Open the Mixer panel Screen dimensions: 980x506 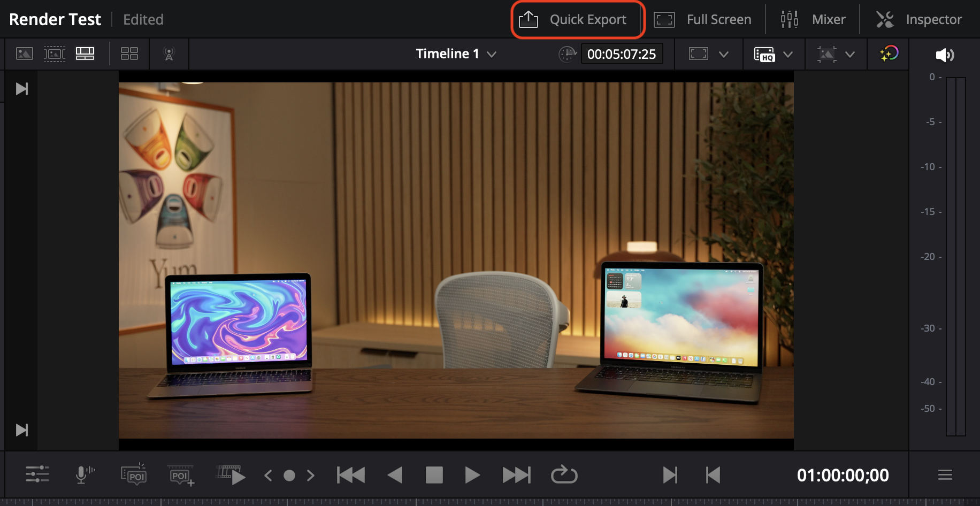[813, 20]
